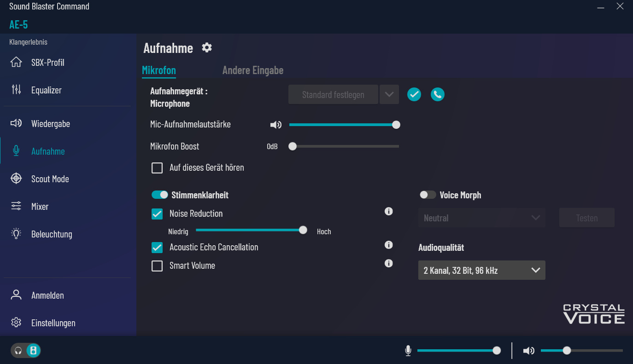633x364 pixels.
Task: Click the Equalizer sliders icon
Action: [16, 90]
